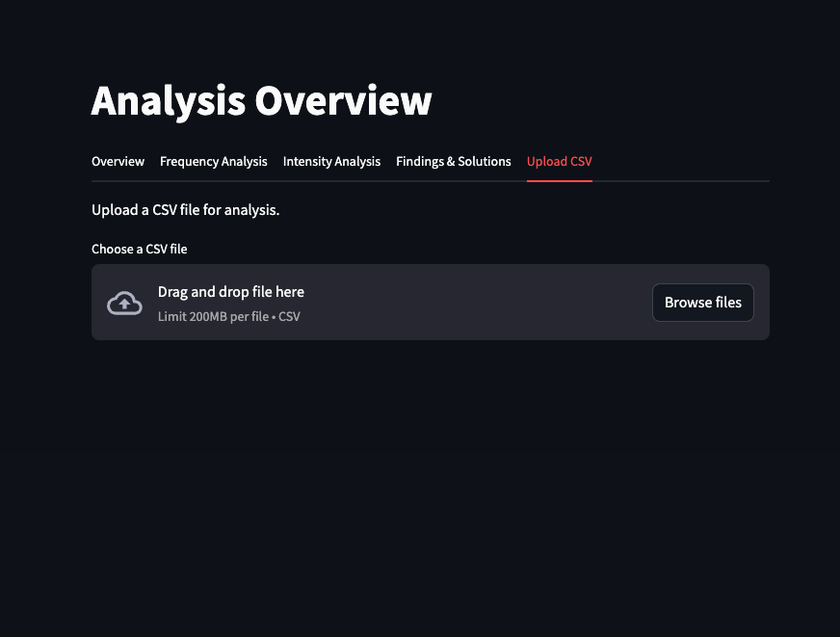Screen dimensions: 840x637
Task: Click the Browse files button
Action: pos(703,303)
